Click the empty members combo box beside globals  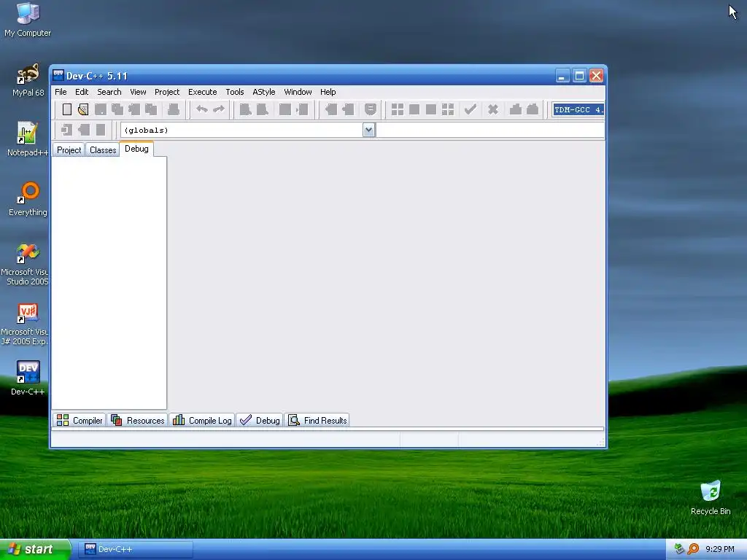coord(489,130)
